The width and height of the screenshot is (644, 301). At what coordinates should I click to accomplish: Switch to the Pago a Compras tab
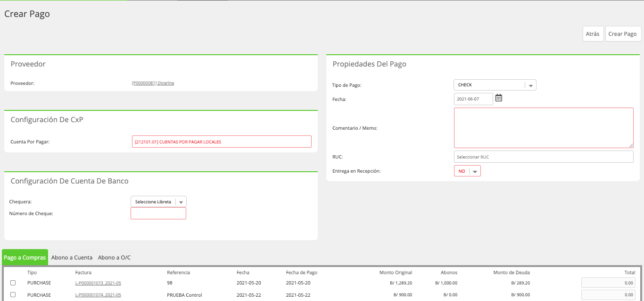pos(25,258)
